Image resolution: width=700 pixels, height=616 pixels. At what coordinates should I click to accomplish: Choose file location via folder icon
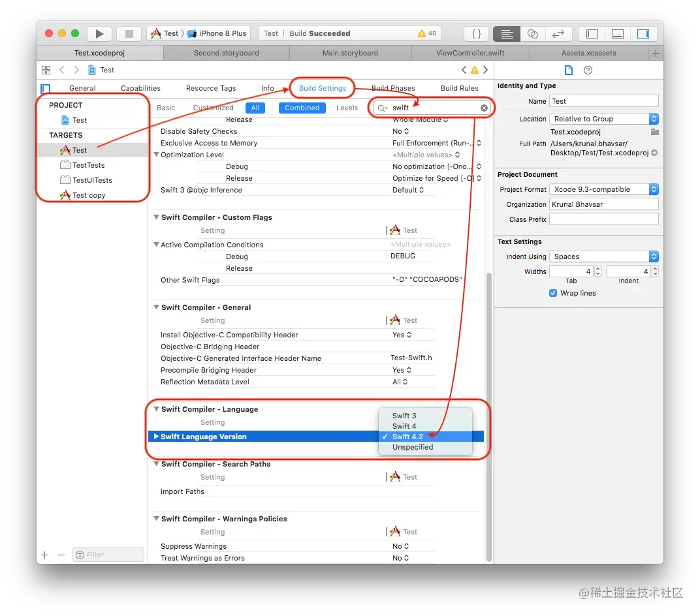pyautogui.click(x=654, y=132)
